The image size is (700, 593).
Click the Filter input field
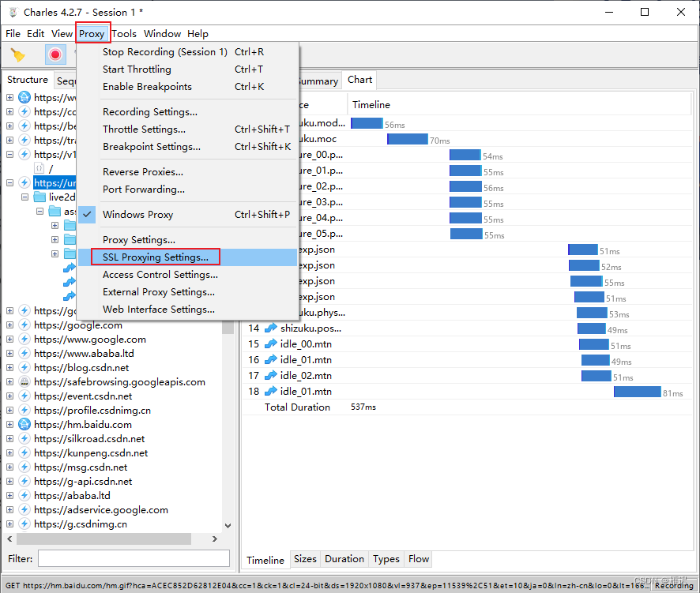coord(134,558)
